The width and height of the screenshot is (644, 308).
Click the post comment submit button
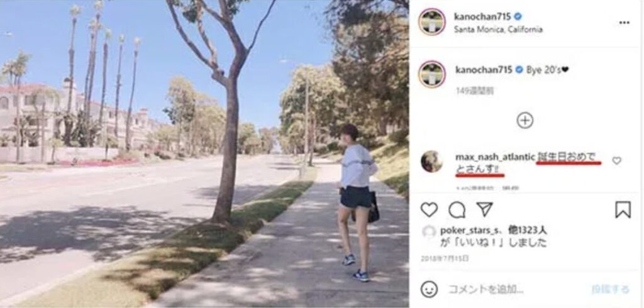[x=610, y=289]
